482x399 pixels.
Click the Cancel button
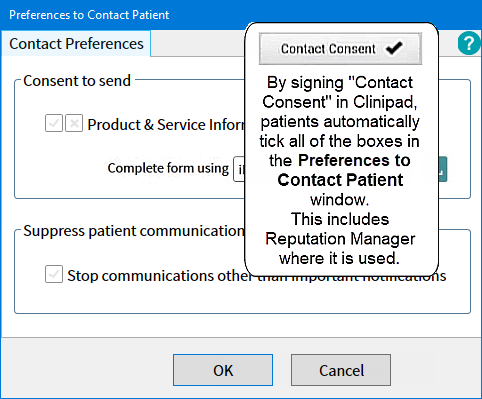341,370
